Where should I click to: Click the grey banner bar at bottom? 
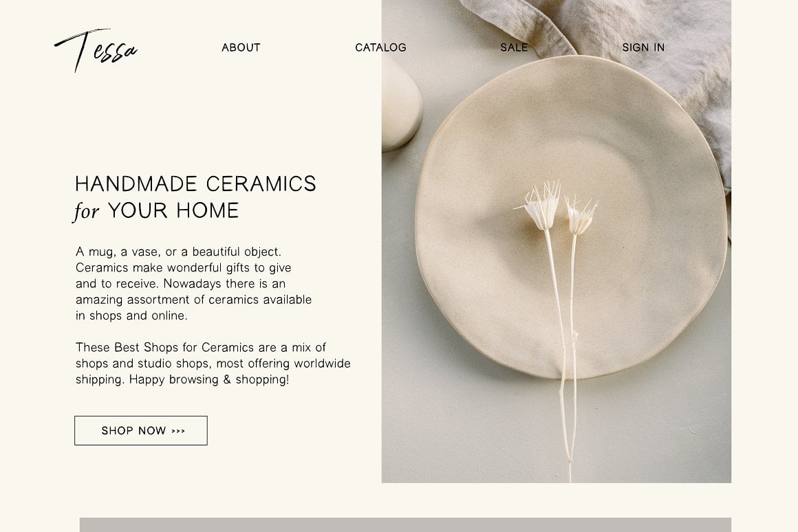point(405,525)
